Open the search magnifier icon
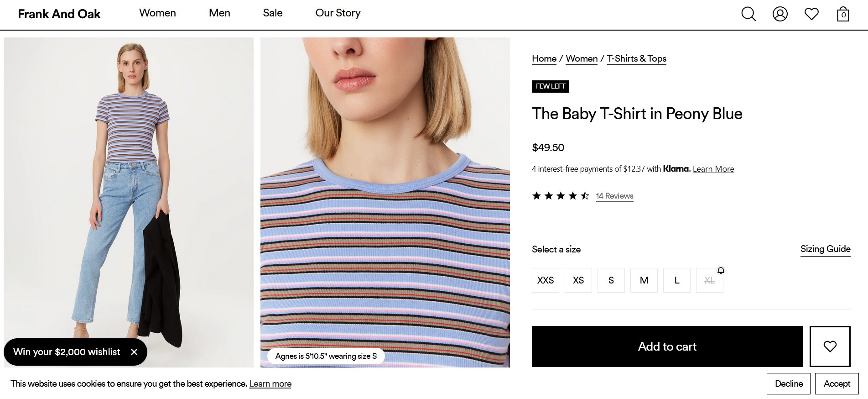The height and width of the screenshot is (399, 868). click(748, 14)
